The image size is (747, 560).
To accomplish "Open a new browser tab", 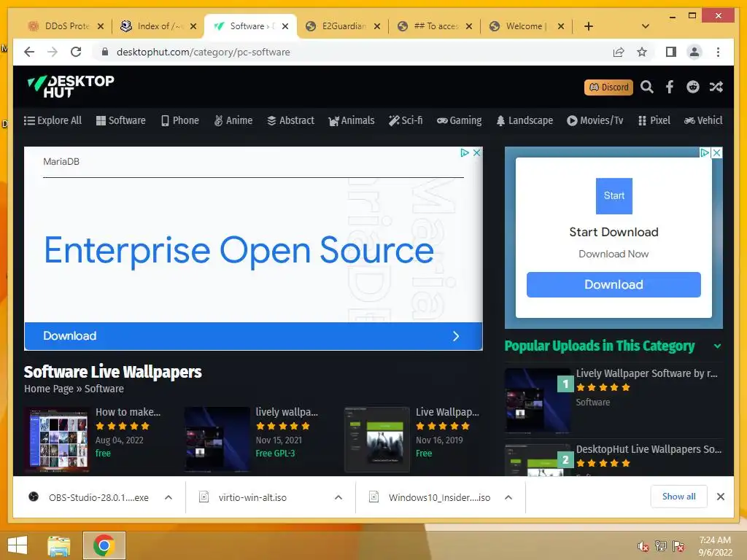I will [589, 26].
